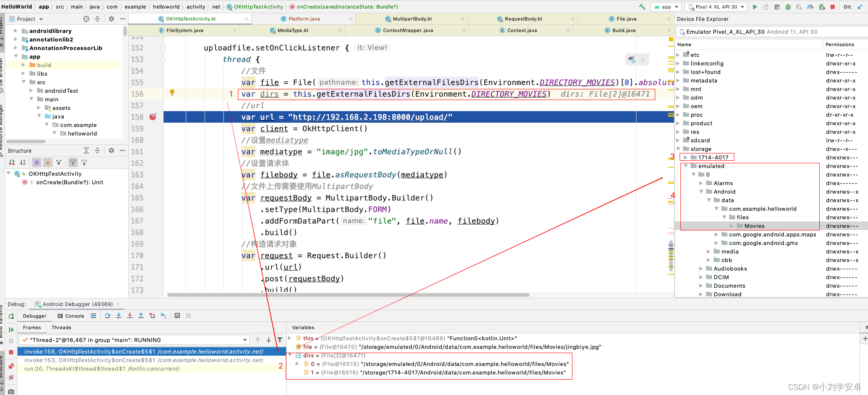Toggle sort by visibility in the Structure panel
Screen dimensions: 868x395
(x=12, y=162)
